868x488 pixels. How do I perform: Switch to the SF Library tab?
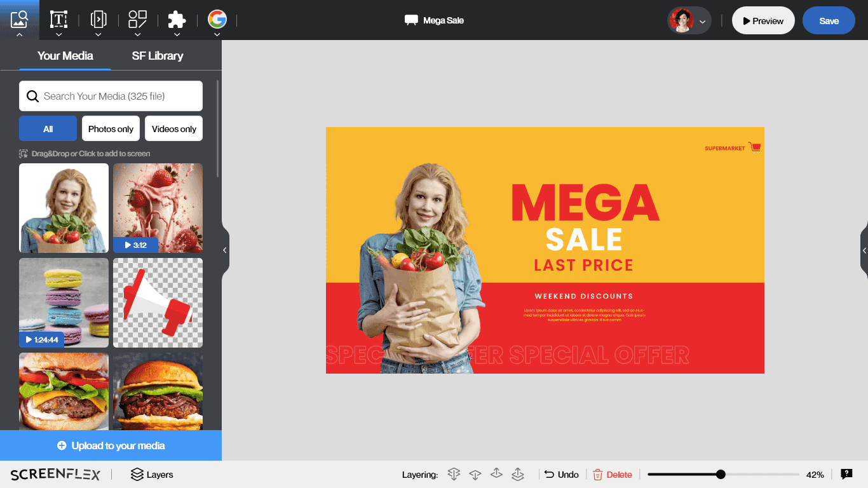pos(158,56)
